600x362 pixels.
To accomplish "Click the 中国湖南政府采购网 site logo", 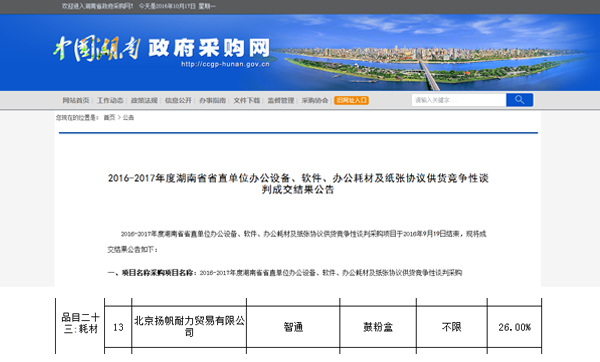I will (x=161, y=49).
